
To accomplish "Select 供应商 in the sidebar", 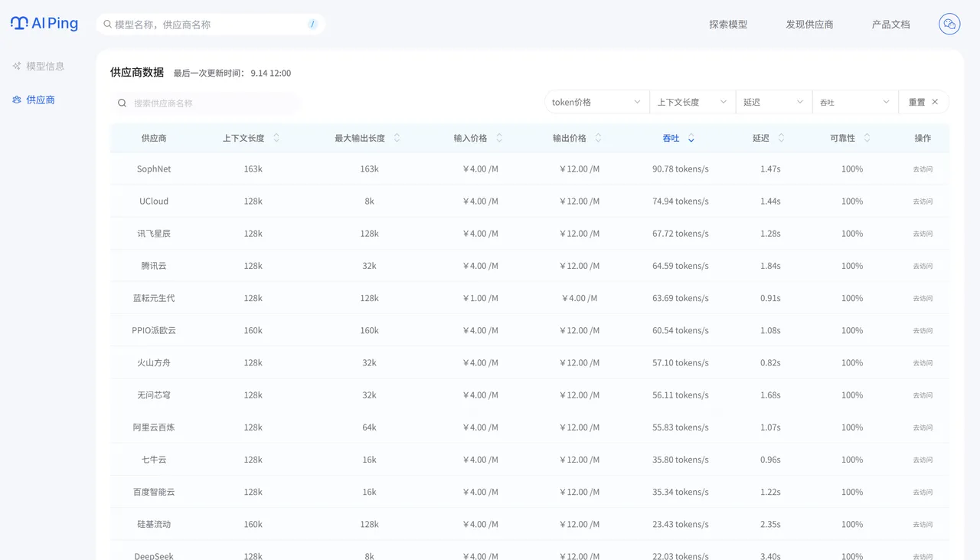I will (x=41, y=100).
